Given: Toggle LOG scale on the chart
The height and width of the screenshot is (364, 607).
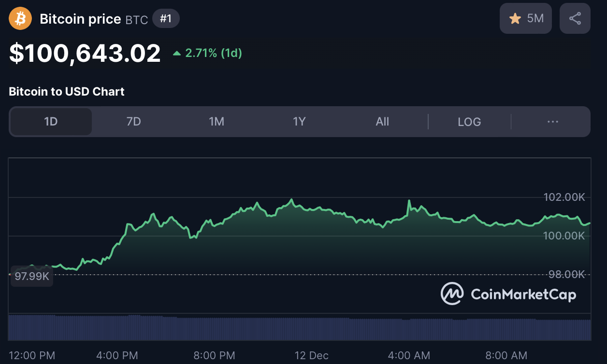Looking at the screenshot, I should pyautogui.click(x=469, y=122).
